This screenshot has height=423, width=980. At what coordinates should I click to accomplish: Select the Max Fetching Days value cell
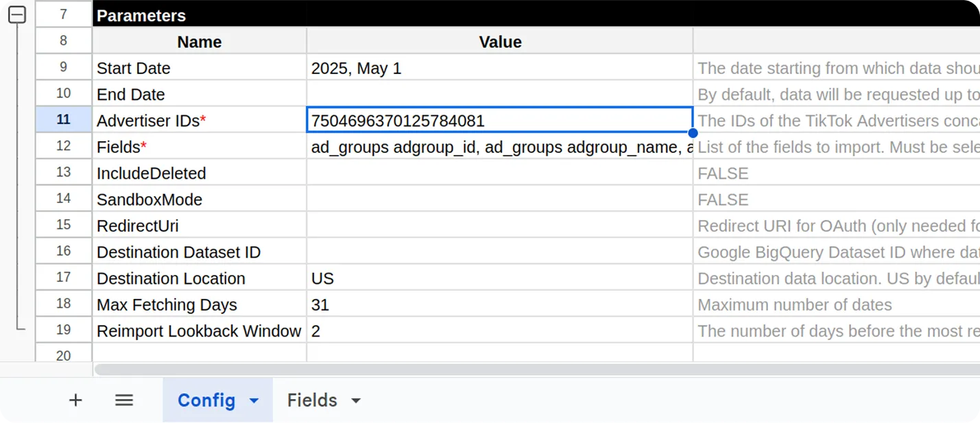tap(499, 304)
